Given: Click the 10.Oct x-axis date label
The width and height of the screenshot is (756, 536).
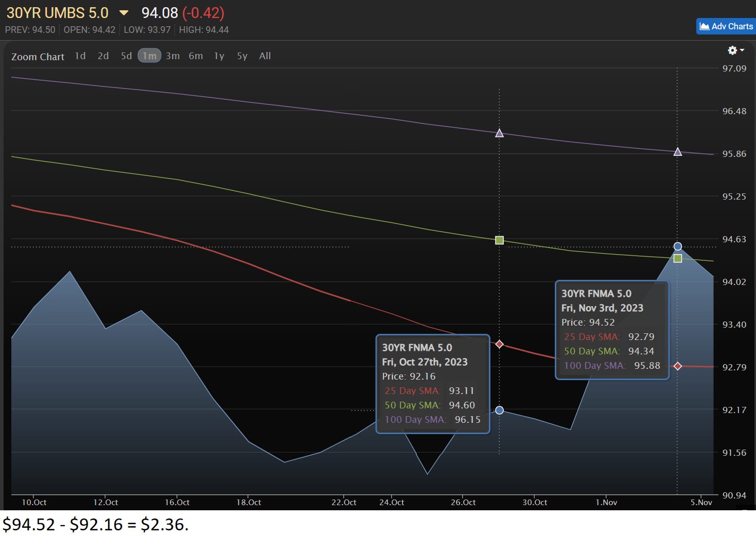Looking at the screenshot, I should coord(34,503).
